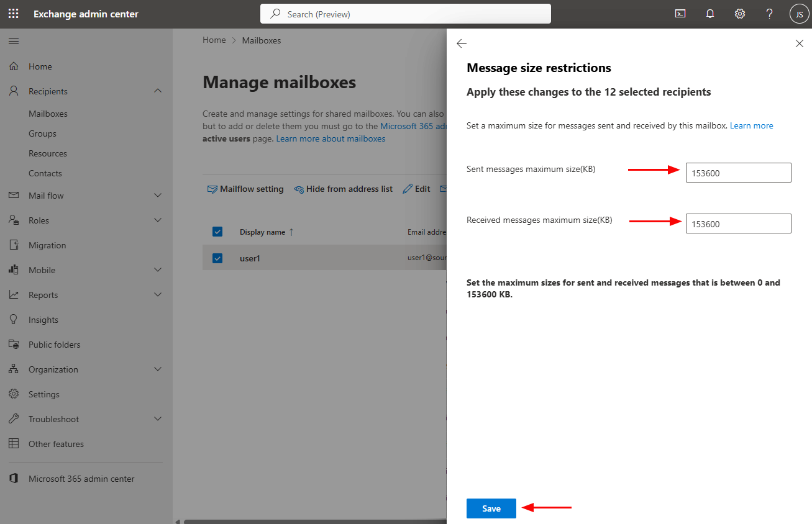The image size is (812, 524).
Task: Close the message size restrictions panel
Action: pyautogui.click(x=799, y=43)
